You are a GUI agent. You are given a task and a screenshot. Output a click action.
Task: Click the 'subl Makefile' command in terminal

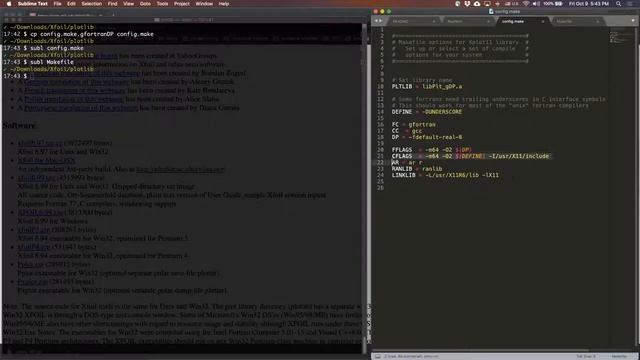coord(52,62)
